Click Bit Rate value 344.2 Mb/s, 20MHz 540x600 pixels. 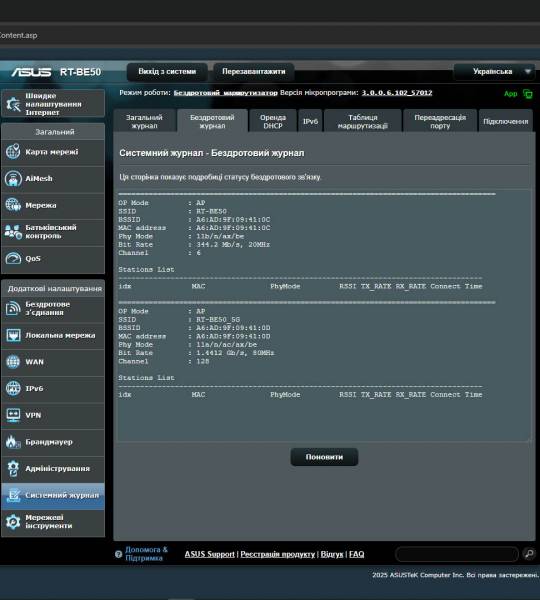pos(233,245)
